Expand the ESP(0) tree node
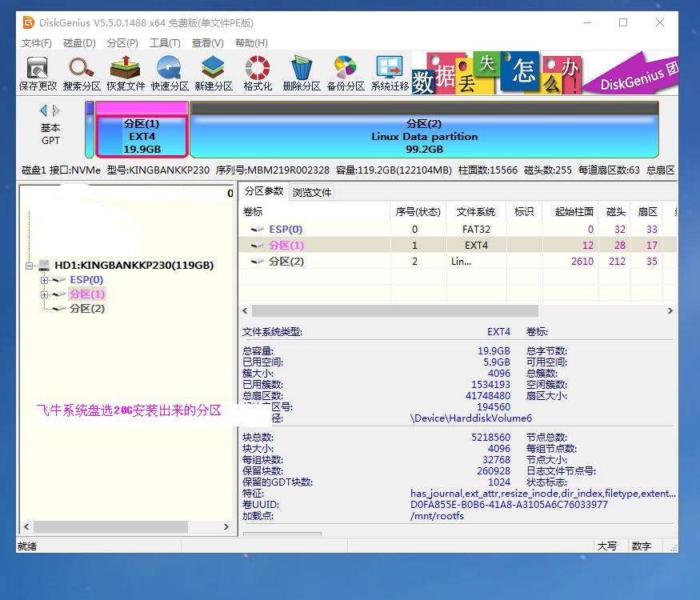 coord(45,280)
